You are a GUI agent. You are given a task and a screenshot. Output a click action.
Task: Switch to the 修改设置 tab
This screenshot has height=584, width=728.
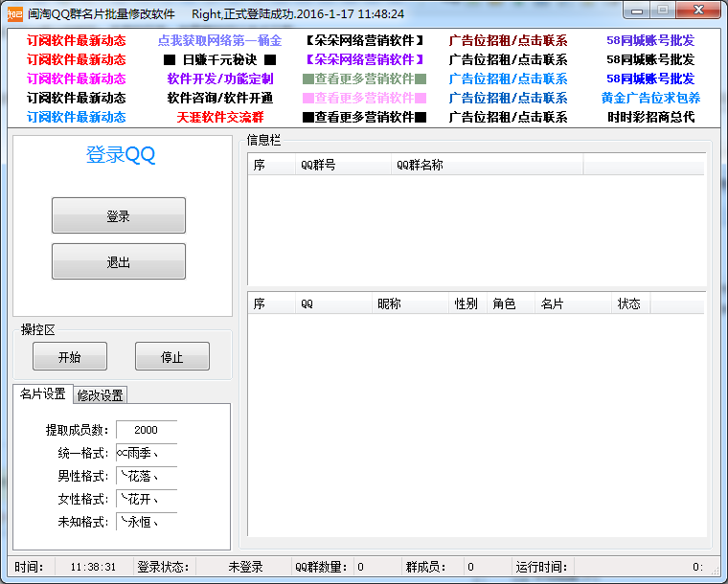pyautogui.click(x=101, y=394)
